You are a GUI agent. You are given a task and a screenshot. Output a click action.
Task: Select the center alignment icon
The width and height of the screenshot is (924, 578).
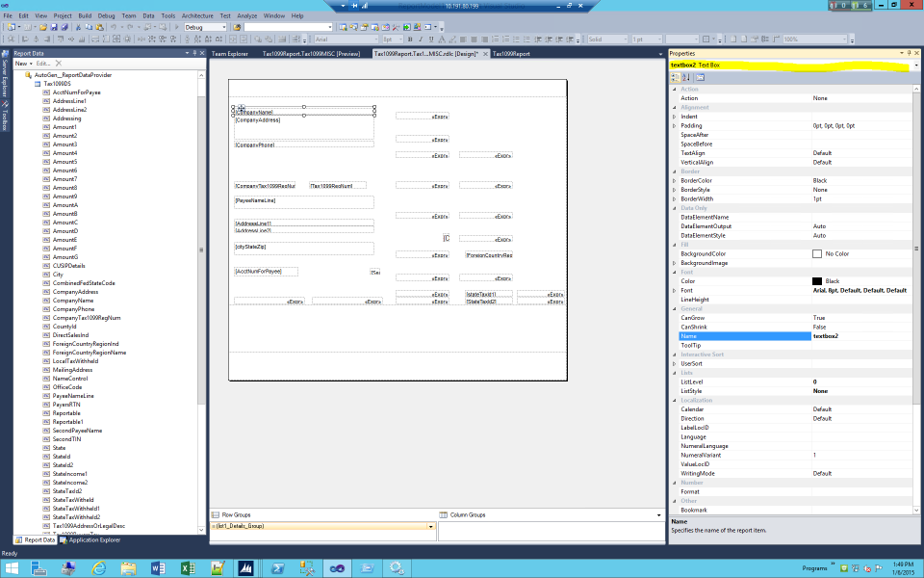pyautogui.click(x=474, y=39)
